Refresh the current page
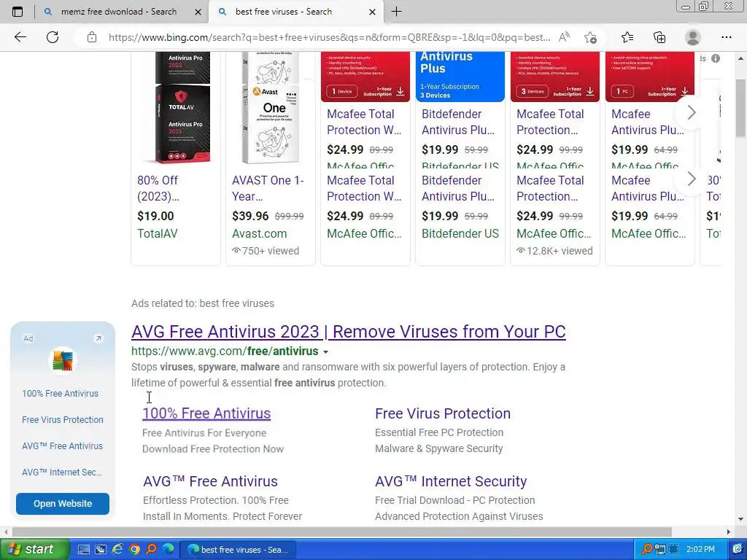This screenshot has height=560, width=747. click(53, 37)
